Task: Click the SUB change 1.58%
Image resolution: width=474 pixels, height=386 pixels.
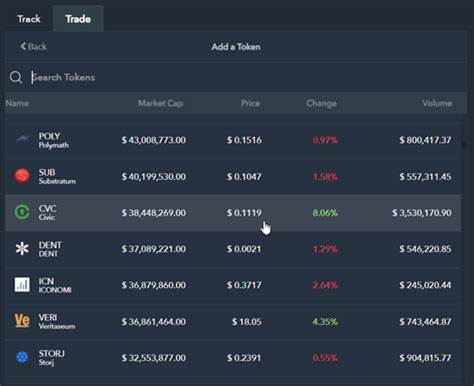Action: pos(325,176)
